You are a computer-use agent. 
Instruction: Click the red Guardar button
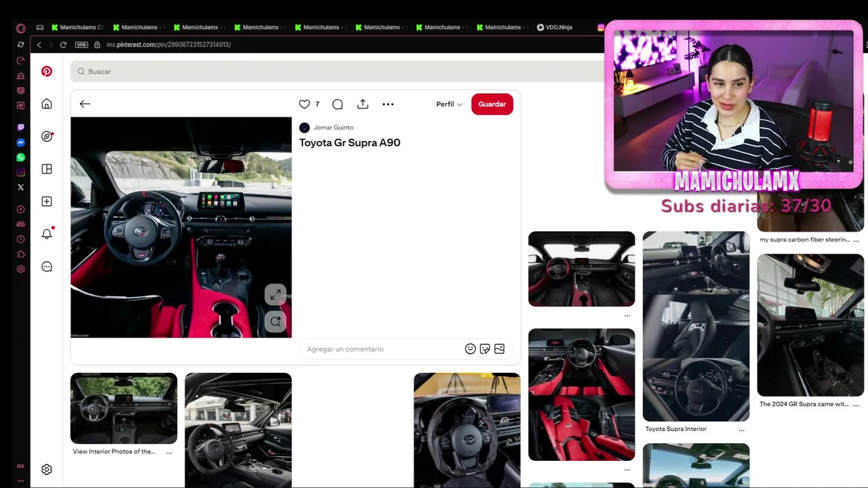pos(492,104)
